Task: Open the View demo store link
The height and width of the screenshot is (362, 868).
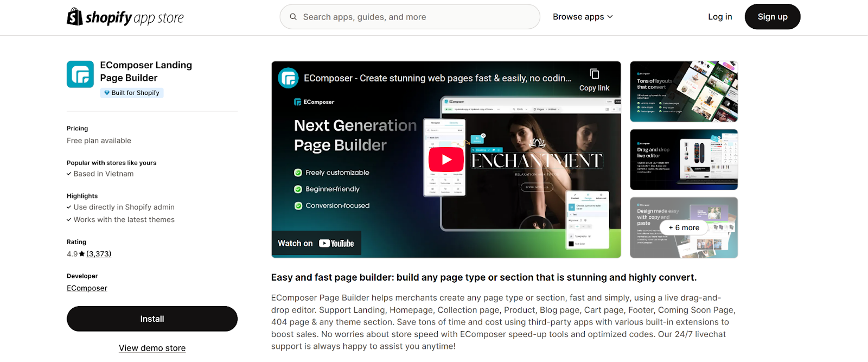Action: (x=152, y=348)
